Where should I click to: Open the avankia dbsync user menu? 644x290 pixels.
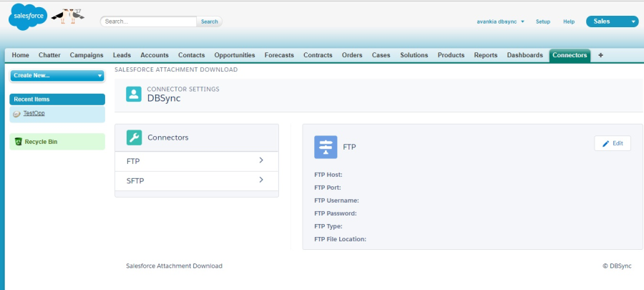(x=501, y=21)
